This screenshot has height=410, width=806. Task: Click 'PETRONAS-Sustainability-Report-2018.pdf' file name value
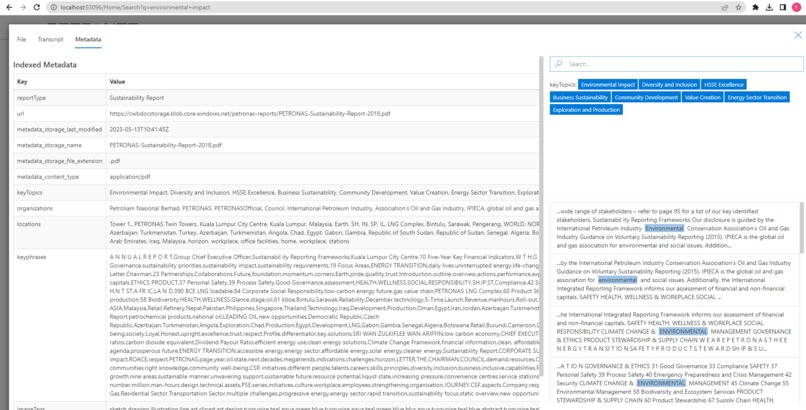click(166, 145)
